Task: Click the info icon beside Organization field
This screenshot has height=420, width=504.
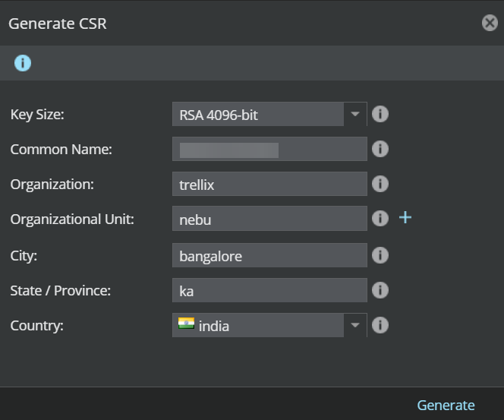Action: click(380, 184)
